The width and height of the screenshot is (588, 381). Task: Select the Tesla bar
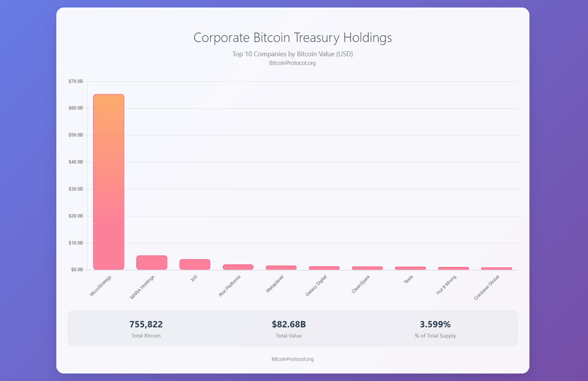(410, 268)
